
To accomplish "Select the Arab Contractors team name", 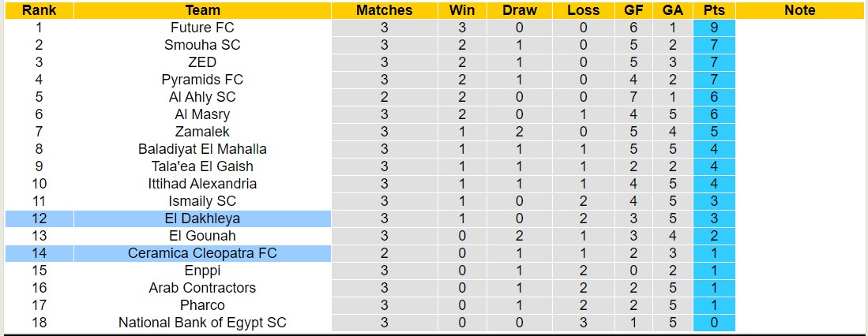I will [x=202, y=288].
